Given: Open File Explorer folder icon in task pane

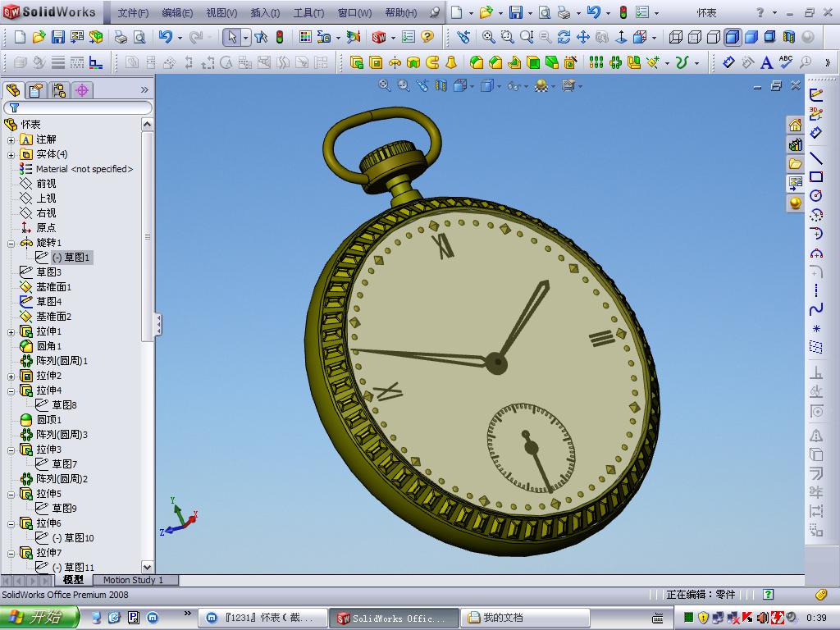Looking at the screenshot, I should pos(795,164).
